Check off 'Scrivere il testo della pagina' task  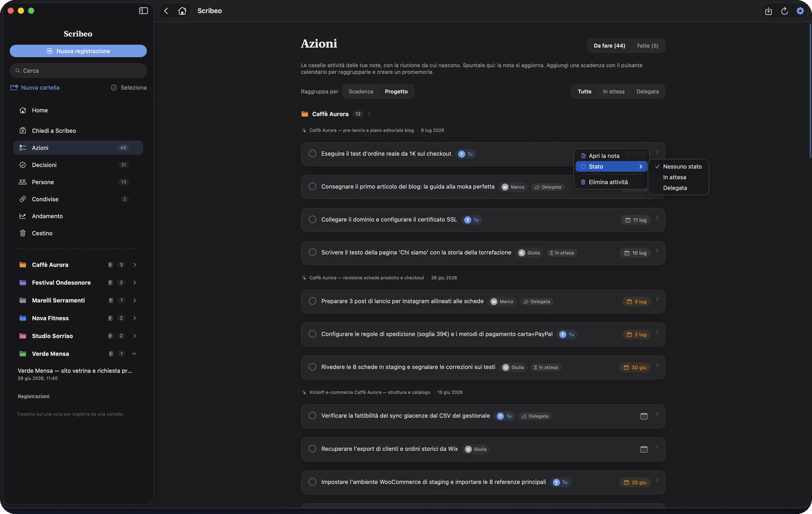(x=312, y=252)
